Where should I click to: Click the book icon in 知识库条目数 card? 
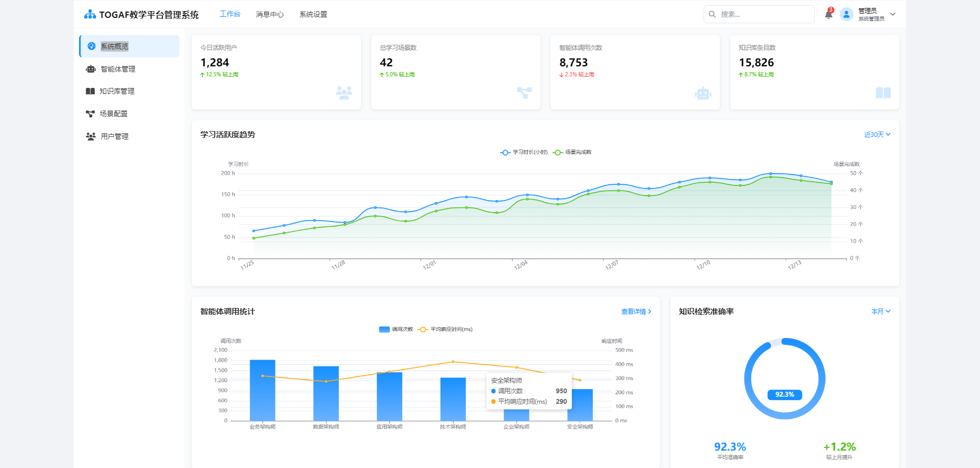[883, 93]
